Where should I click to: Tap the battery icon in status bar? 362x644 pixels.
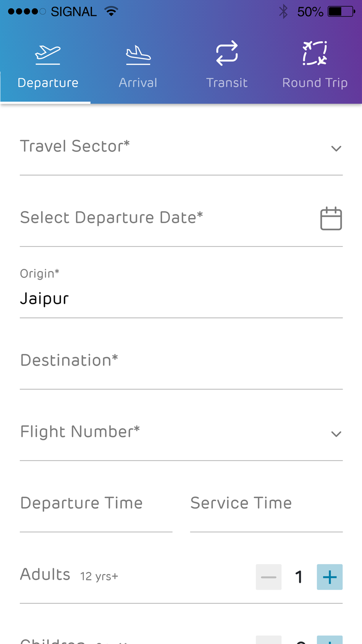click(x=342, y=12)
